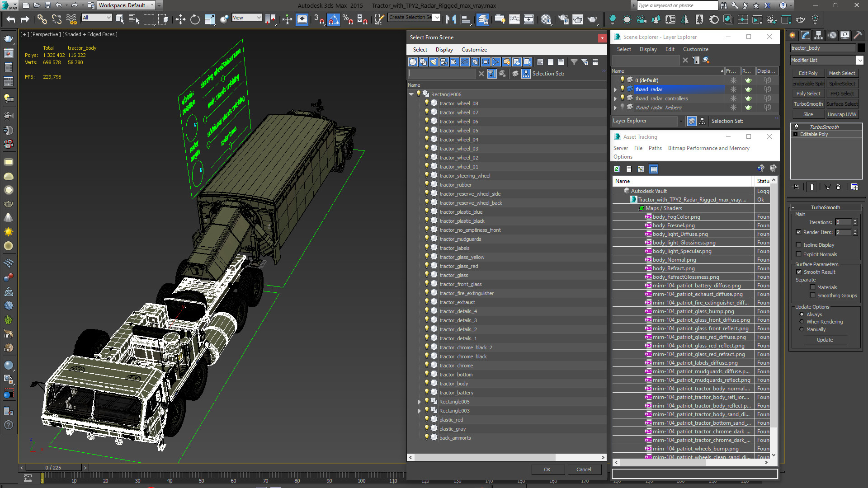Click the object color swatch beside tractor_body
The width and height of the screenshot is (868, 488).
point(861,48)
